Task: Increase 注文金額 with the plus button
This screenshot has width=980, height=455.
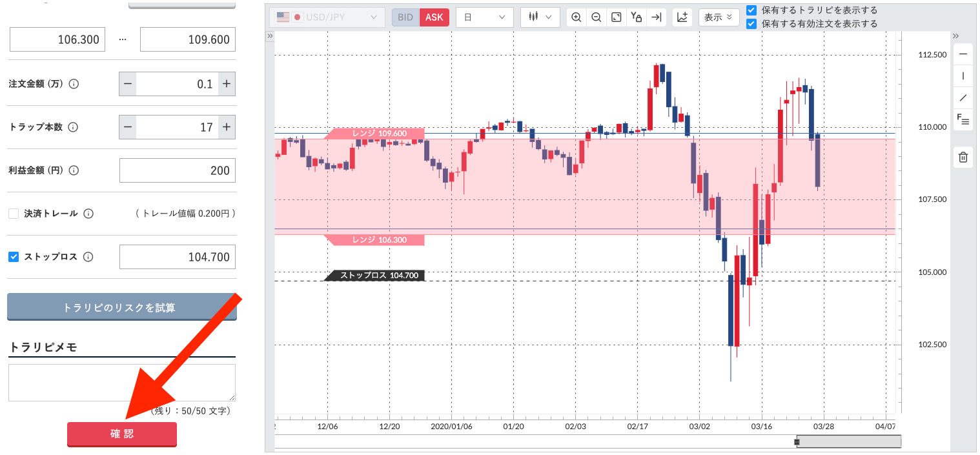Action: pos(227,84)
